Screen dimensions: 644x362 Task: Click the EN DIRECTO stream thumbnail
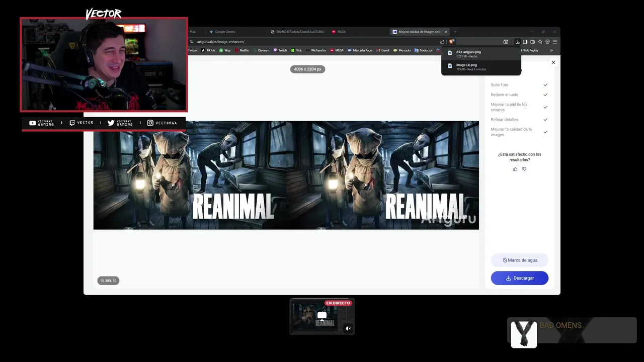coord(322,316)
